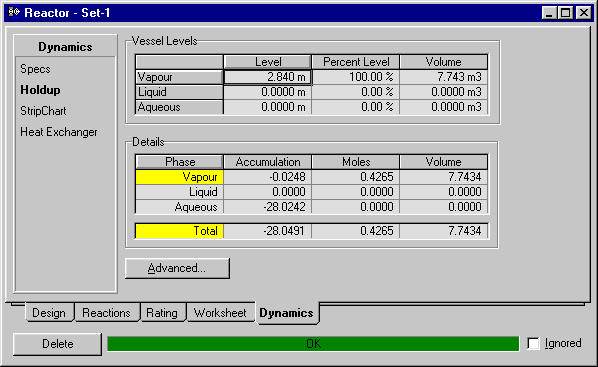
Task: Click the Advanced... button
Action: tap(177, 268)
